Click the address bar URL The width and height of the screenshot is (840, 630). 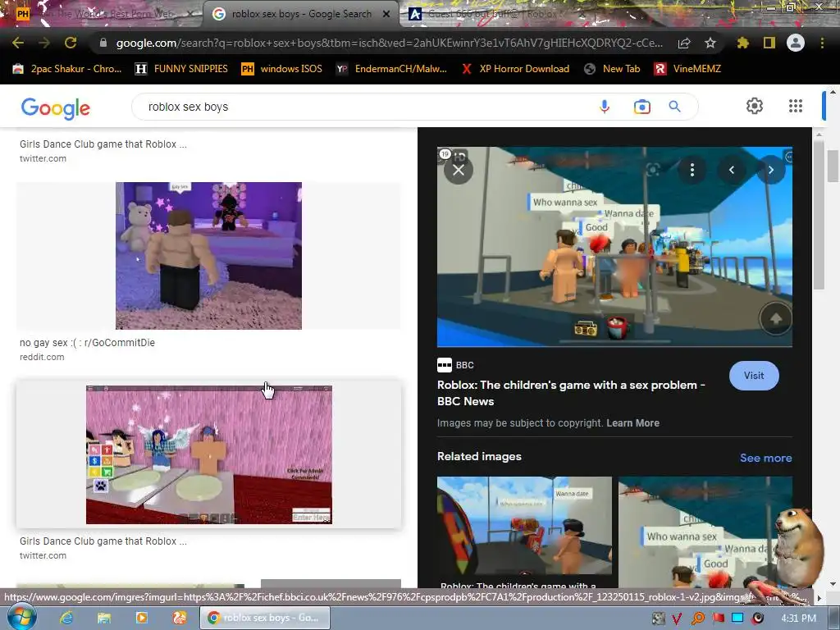pyautogui.click(x=389, y=43)
